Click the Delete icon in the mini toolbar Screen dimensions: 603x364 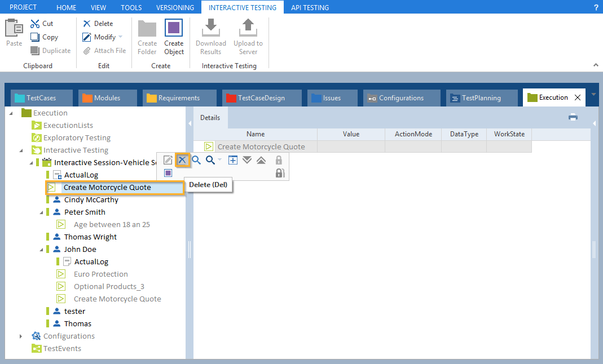(x=182, y=160)
